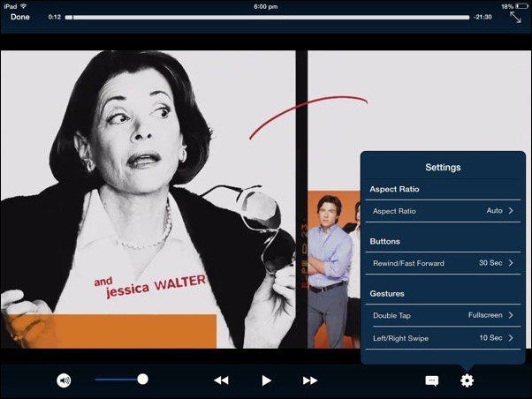Click the 6:00 pm clock
532x399 pixels.
pyautogui.click(x=266, y=6)
